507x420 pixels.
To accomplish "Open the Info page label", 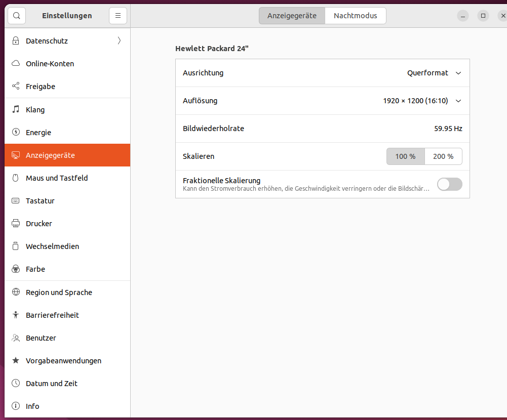I will click(x=32, y=406).
